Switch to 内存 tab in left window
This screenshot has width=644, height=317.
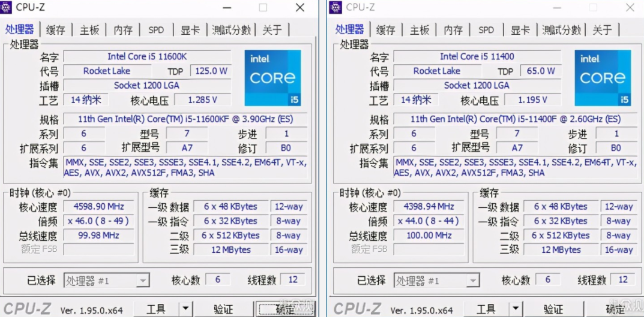pos(123,29)
